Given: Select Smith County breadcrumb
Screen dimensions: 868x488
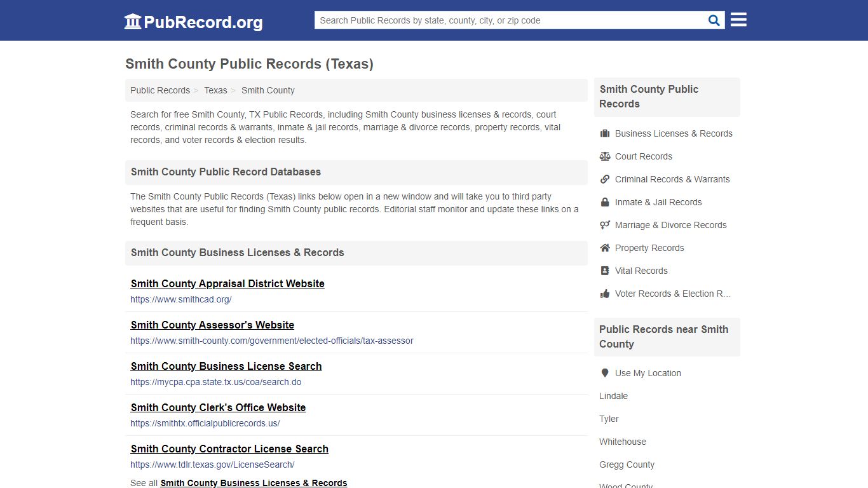Looking at the screenshot, I should 268,90.
